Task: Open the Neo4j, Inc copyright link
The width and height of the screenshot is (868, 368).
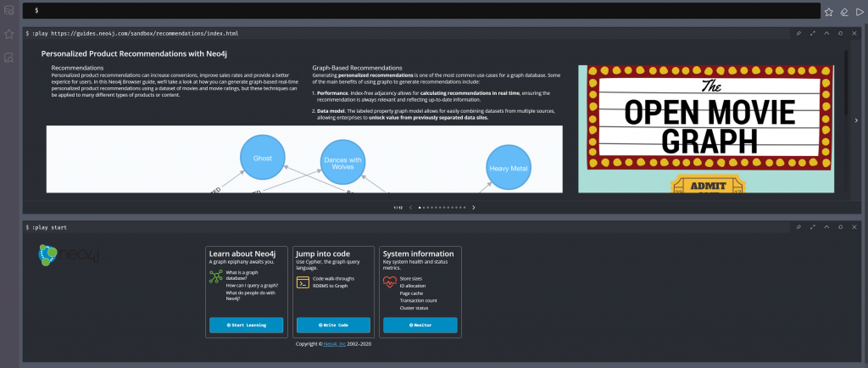Action: tap(335, 343)
